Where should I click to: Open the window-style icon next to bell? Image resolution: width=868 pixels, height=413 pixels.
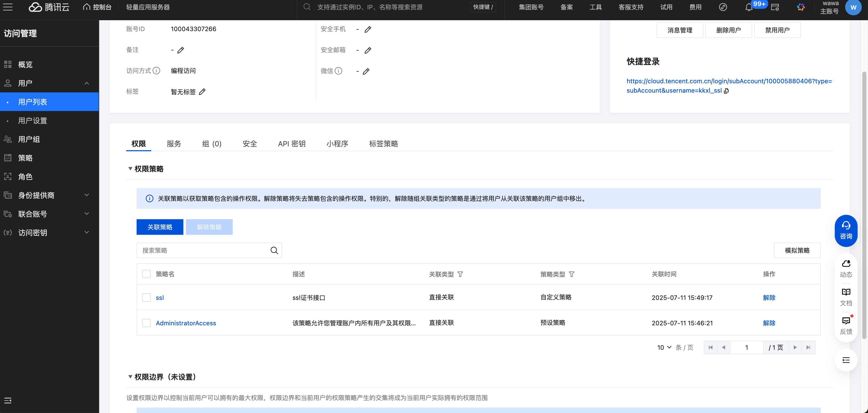coord(775,7)
